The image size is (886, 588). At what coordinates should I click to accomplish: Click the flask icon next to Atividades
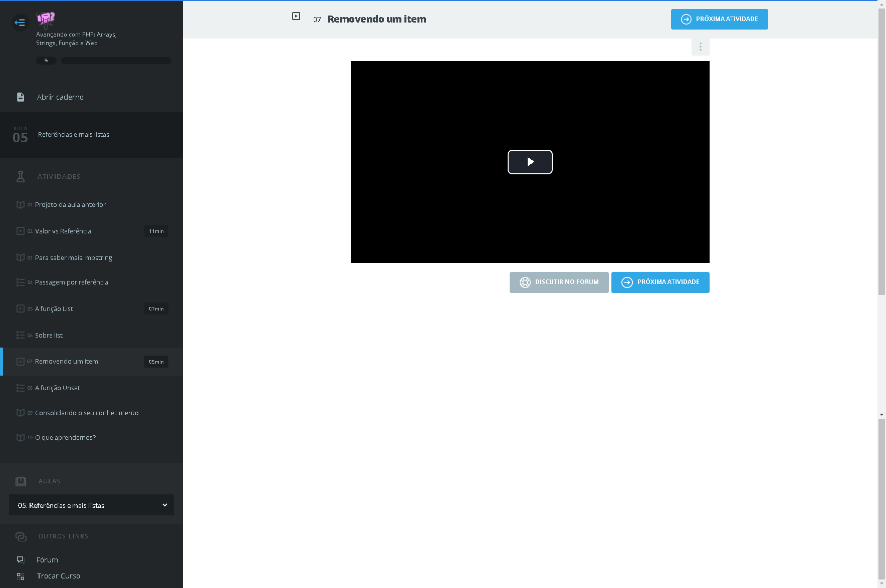[x=21, y=177]
